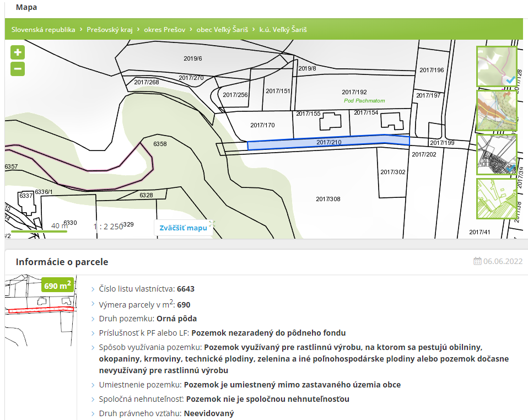Click the calendar icon beside date 06.06.2022
528x420 pixels.
point(477,261)
